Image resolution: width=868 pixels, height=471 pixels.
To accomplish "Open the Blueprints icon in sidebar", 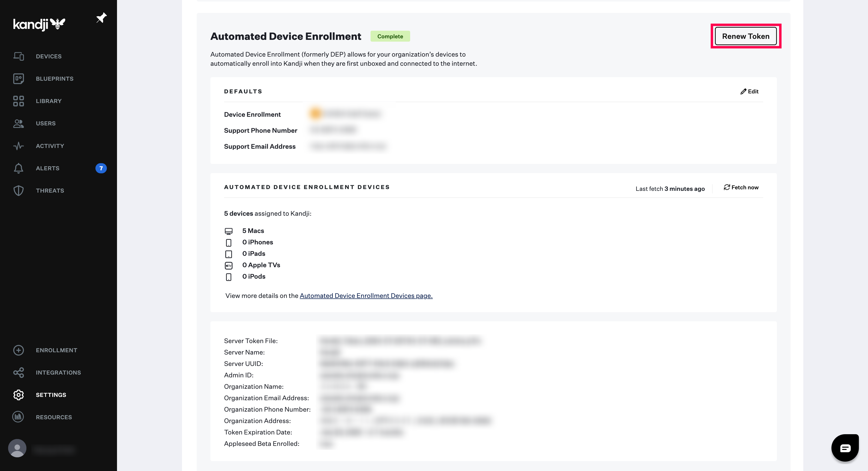I will tap(19, 78).
